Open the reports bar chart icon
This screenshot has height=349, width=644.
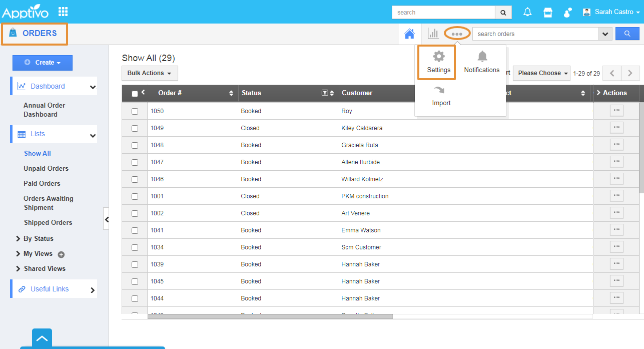coord(433,34)
